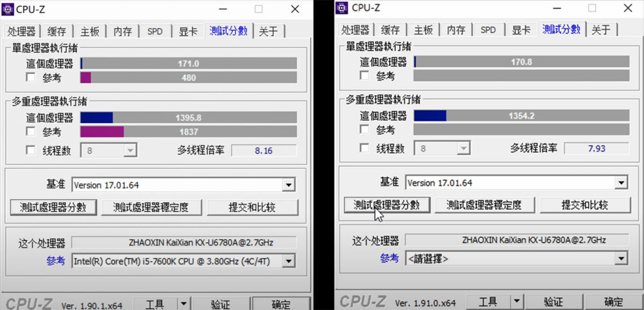The image size is (644, 310).
Task: Click 确定 button in left window
Action: (281, 304)
